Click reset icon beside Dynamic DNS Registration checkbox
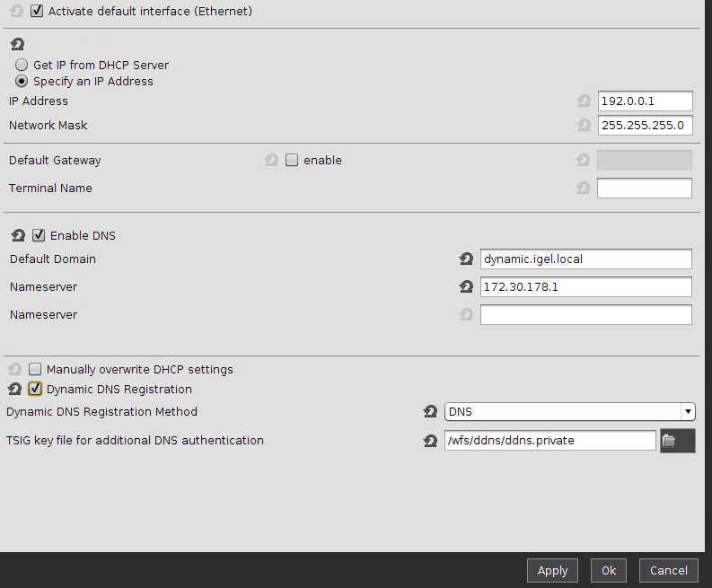The image size is (712, 588). tap(14, 390)
